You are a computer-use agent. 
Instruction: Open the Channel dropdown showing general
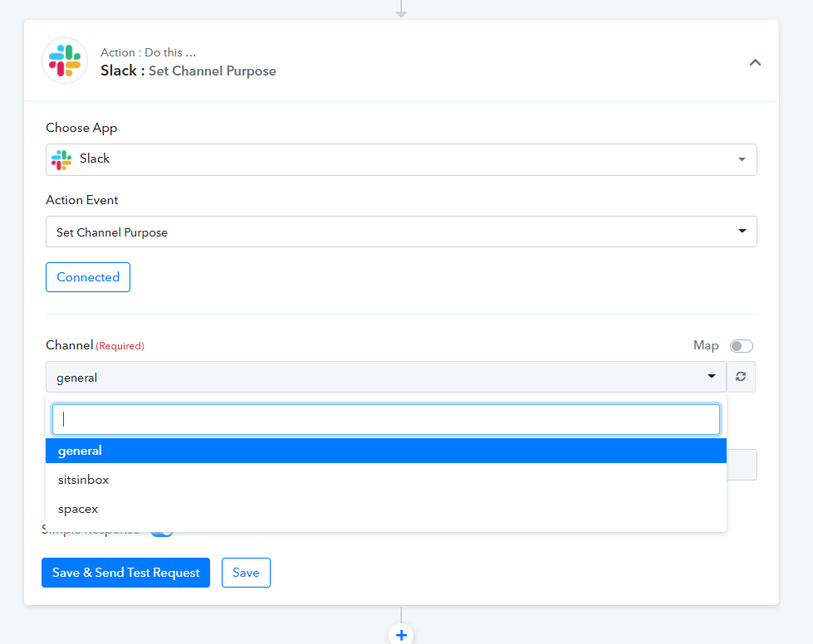[386, 377]
